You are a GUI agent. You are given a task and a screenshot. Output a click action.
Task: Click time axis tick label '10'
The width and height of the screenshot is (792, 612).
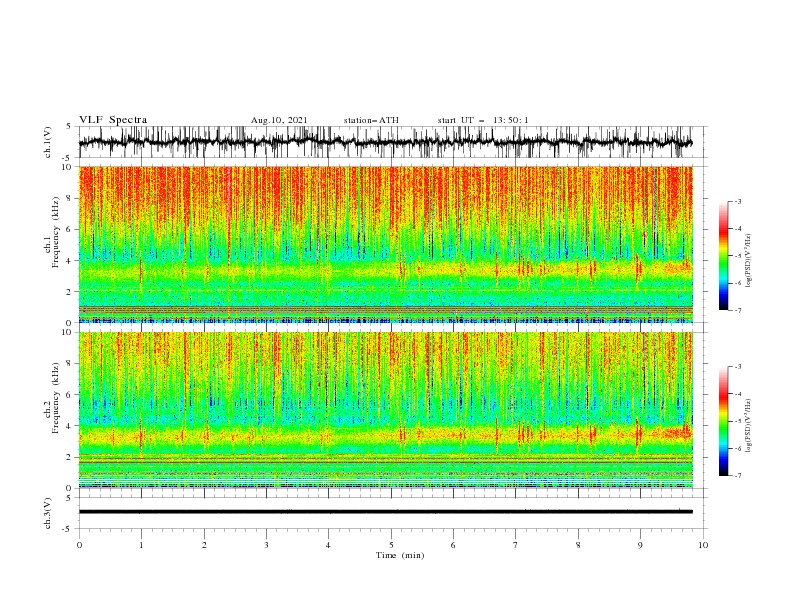pyautogui.click(x=703, y=545)
